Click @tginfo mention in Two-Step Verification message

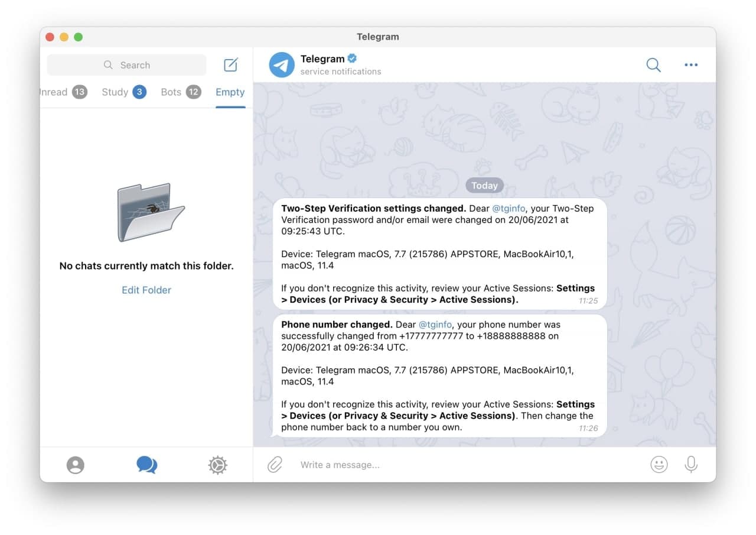click(x=510, y=208)
